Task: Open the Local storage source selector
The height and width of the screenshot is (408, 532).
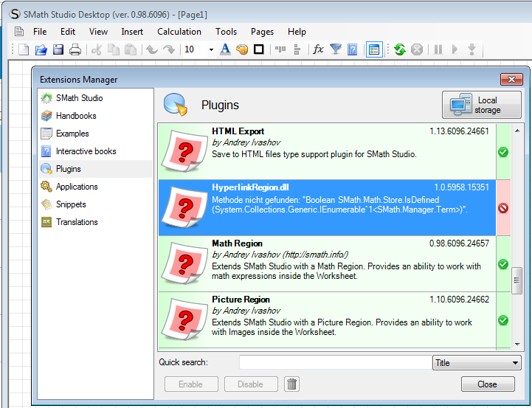Action: pyautogui.click(x=481, y=105)
